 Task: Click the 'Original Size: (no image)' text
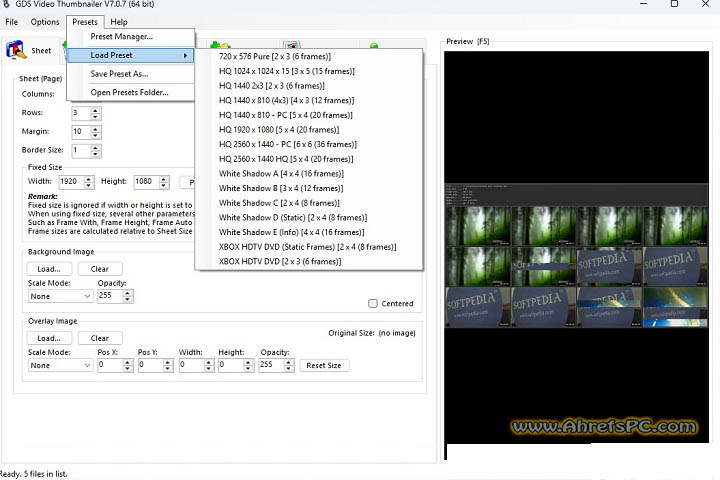pos(371,333)
